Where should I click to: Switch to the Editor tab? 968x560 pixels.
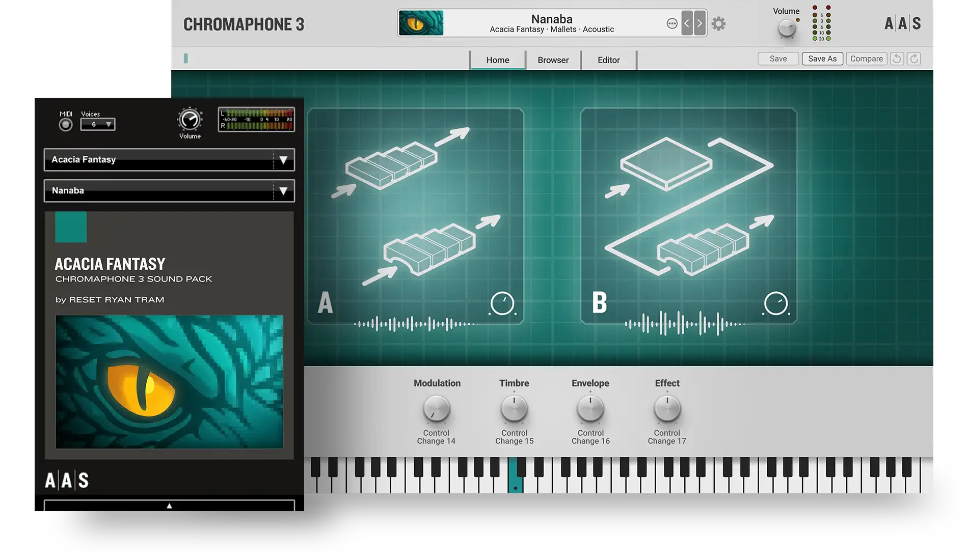click(609, 60)
